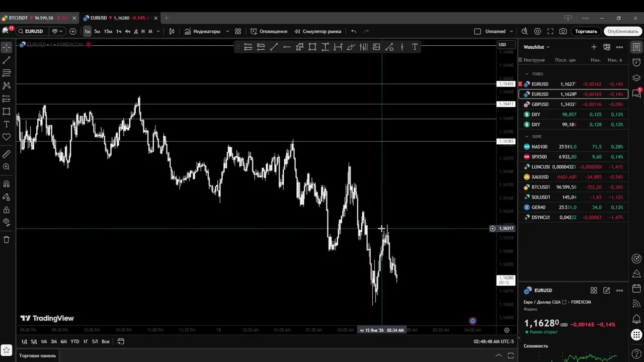
Task: Hide all drawings with eye icon
Action: [x=7, y=222]
